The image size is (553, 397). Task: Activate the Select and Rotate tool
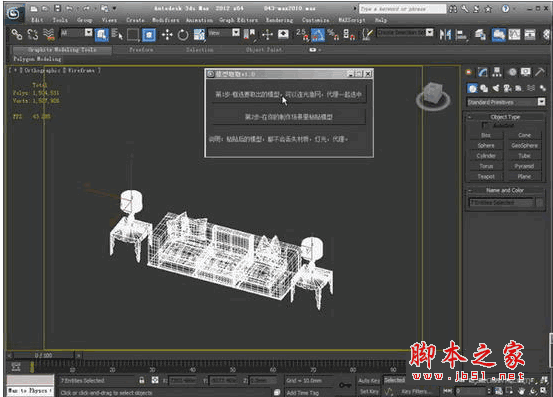tap(183, 35)
